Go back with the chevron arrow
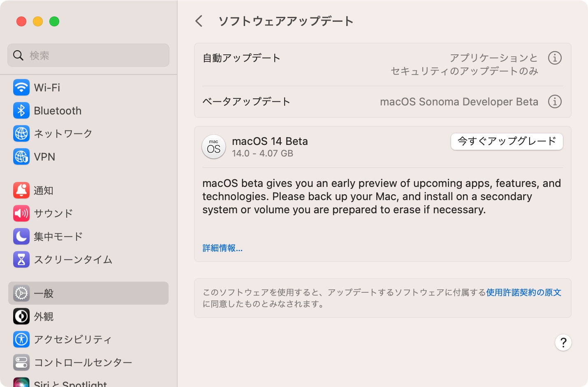 [199, 21]
